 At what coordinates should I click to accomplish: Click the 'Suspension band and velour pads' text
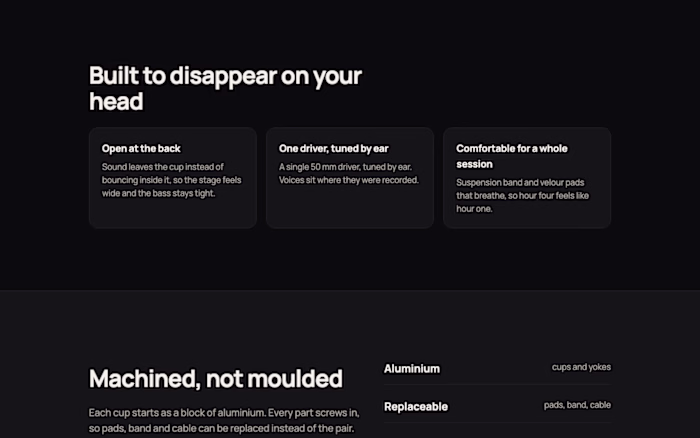coord(522,196)
